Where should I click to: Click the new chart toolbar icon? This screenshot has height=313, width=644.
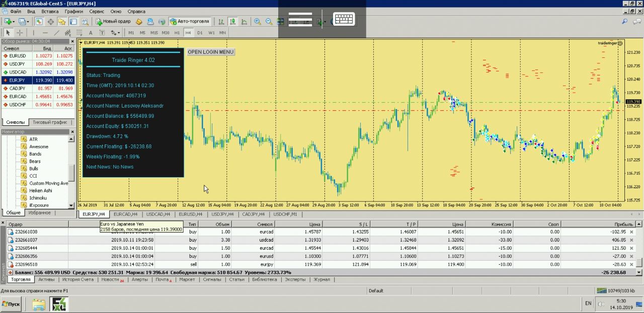pos(8,22)
